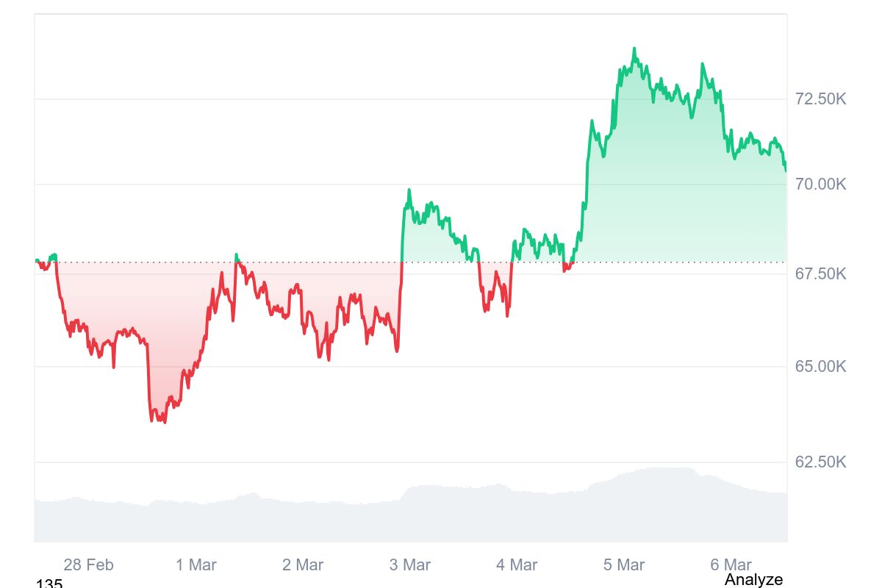Click the lowest point of the red price line
This screenshot has height=588, width=882.
point(164,422)
